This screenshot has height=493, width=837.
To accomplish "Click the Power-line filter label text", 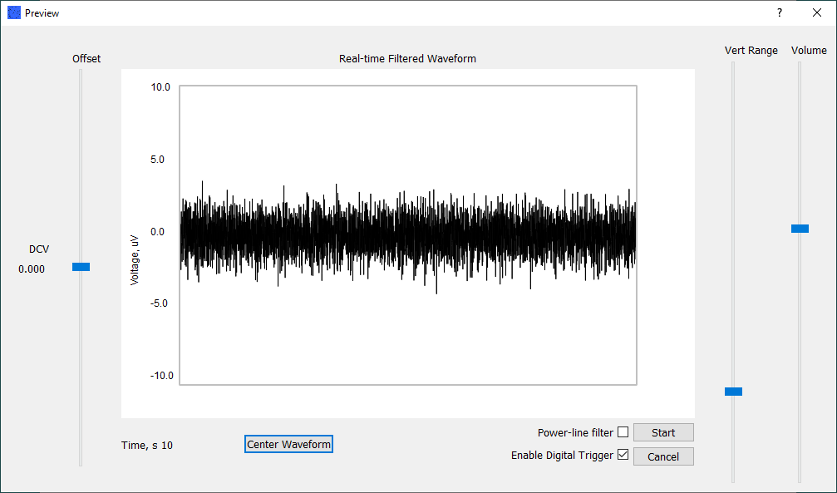I will [x=575, y=433].
